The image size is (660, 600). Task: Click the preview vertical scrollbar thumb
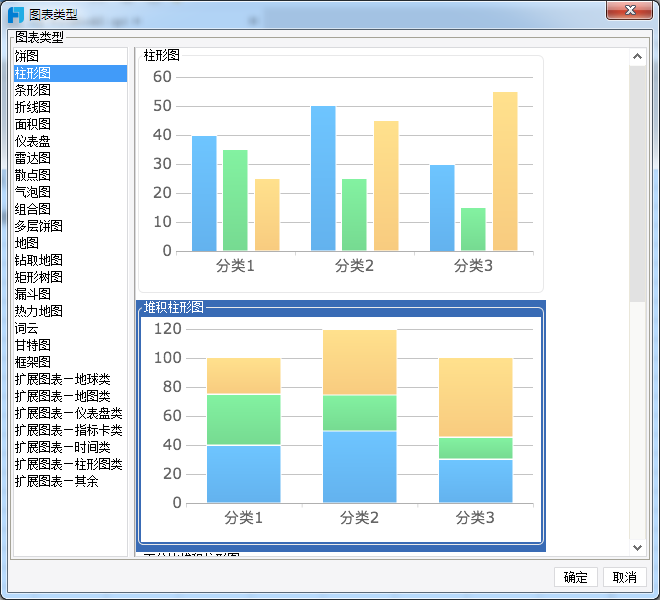[x=637, y=184]
